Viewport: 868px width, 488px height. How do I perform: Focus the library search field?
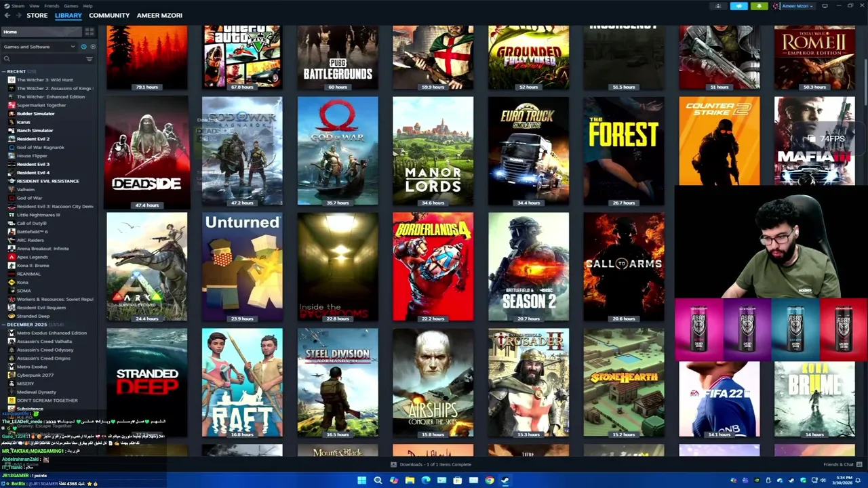coord(42,59)
